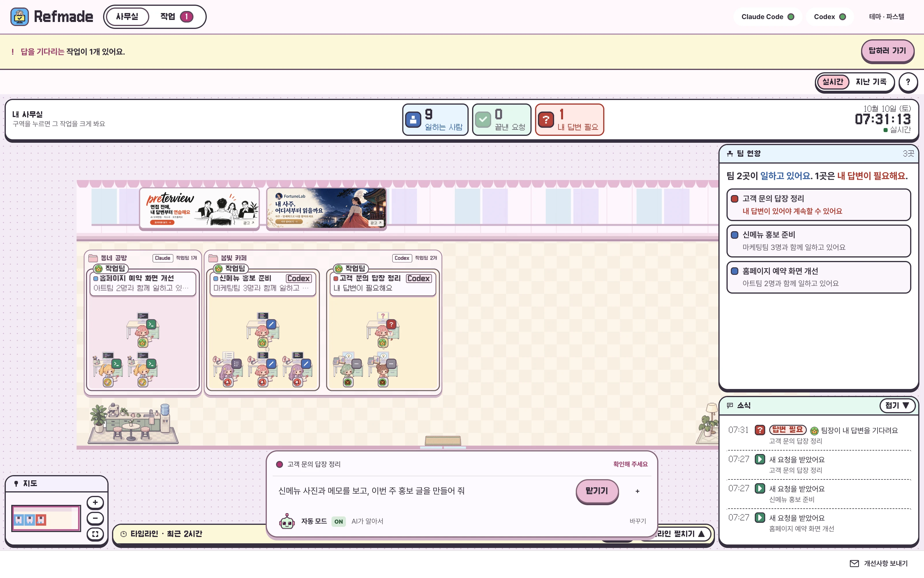Screen dimensions: 924x578
Task: Open the 사무실 tab
Action: (x=127, y=17)
